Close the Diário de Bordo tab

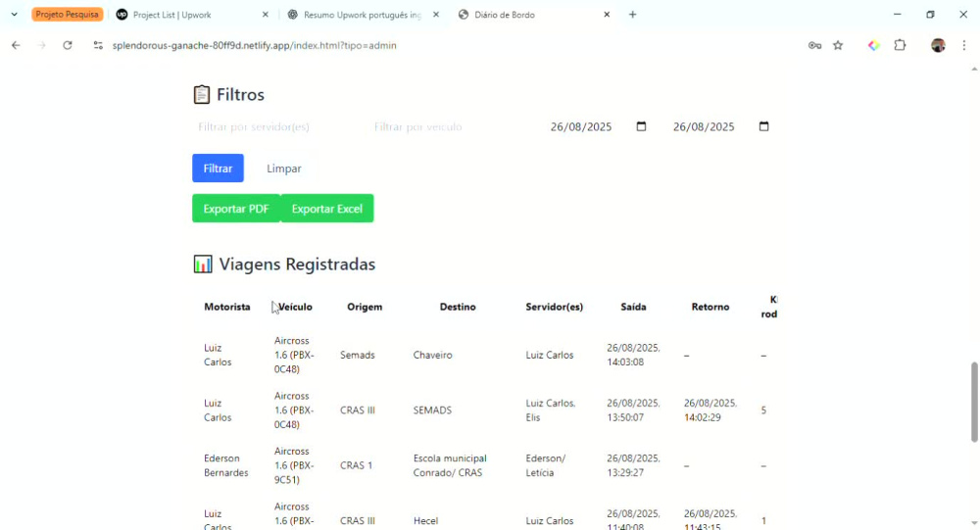[x=607, y=15]
